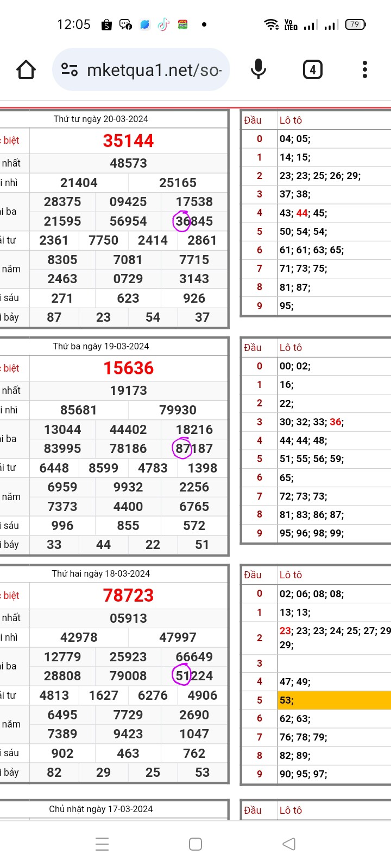The image size is (391, 868).
Task: Open Chrome three-dot overflow menu
Action: (365, 69)
